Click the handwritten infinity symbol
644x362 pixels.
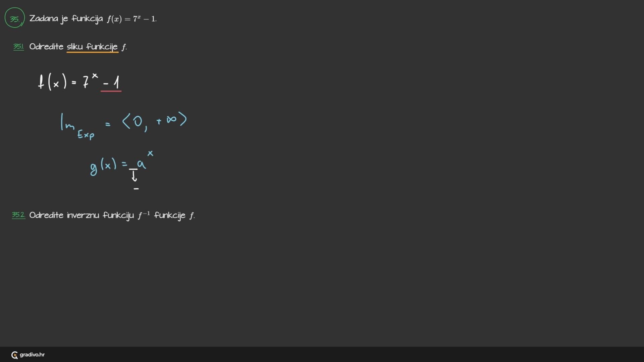point(171,119)
